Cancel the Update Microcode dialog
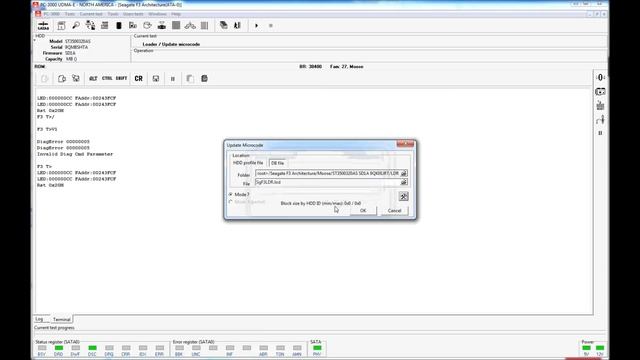Screen dimensions: 640x360 point(394,211)
